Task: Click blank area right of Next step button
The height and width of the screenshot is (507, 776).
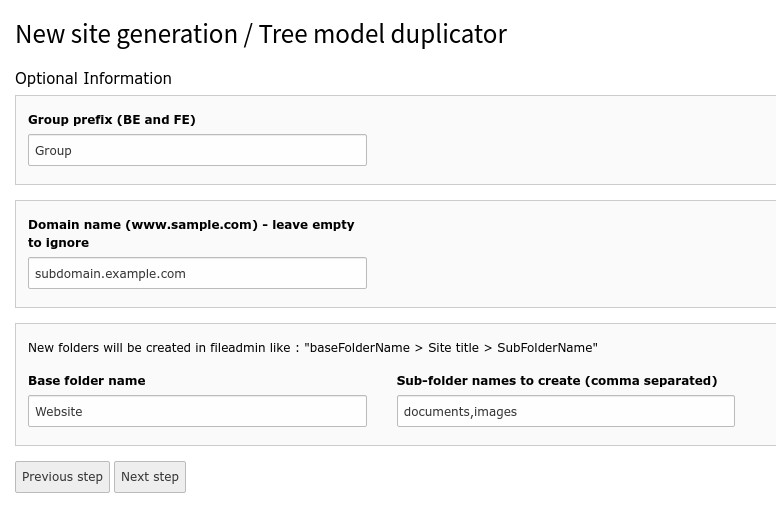Action: pyautogui.click(x=450, y=477)
